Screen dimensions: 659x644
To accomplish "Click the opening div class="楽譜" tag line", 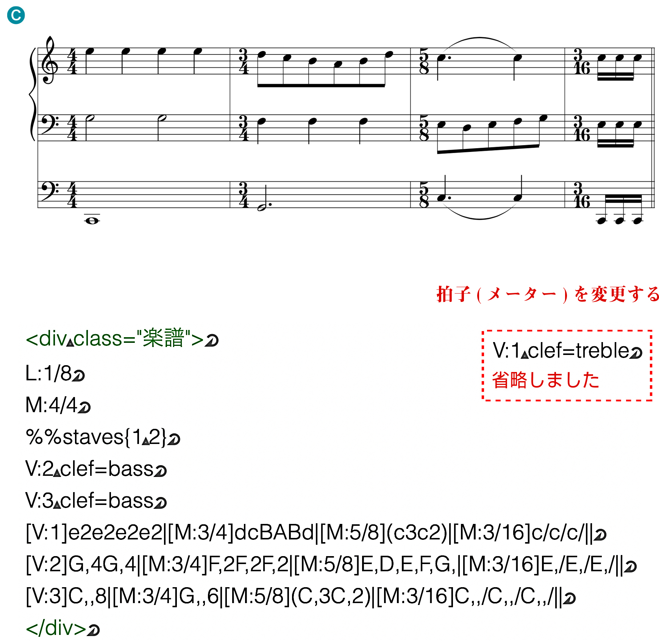I will pyautogui.click(x=122, y=338).
